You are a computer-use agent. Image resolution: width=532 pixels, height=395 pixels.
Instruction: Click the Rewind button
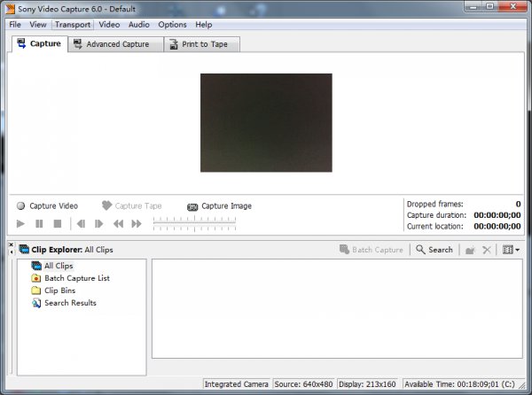coord(118,223)
